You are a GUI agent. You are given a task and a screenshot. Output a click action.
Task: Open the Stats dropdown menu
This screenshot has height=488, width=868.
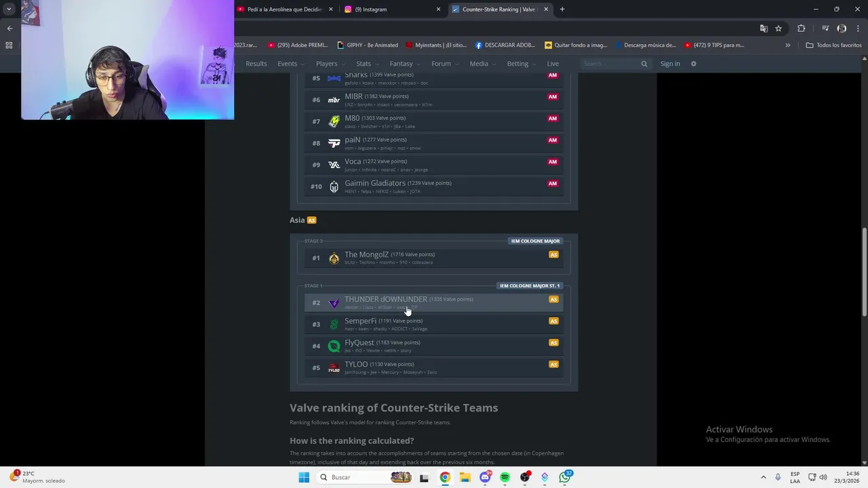click(x=367, y=64)
